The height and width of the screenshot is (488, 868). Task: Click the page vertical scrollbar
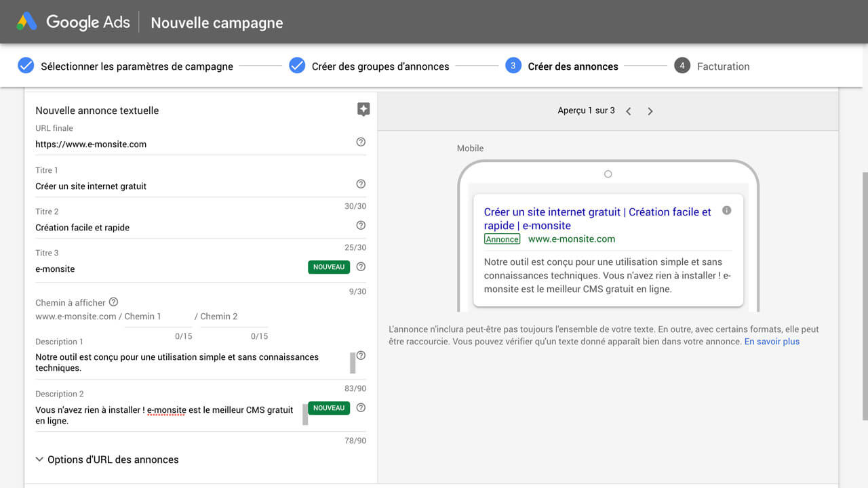[864, 295]
